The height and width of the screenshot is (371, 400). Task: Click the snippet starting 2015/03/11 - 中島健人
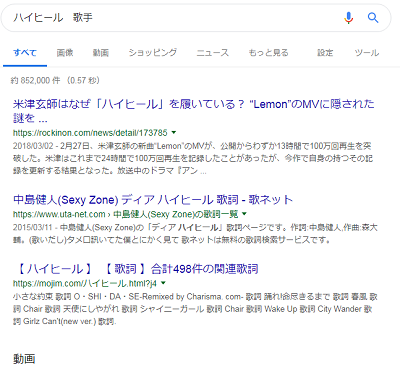(x=195, y=233)
